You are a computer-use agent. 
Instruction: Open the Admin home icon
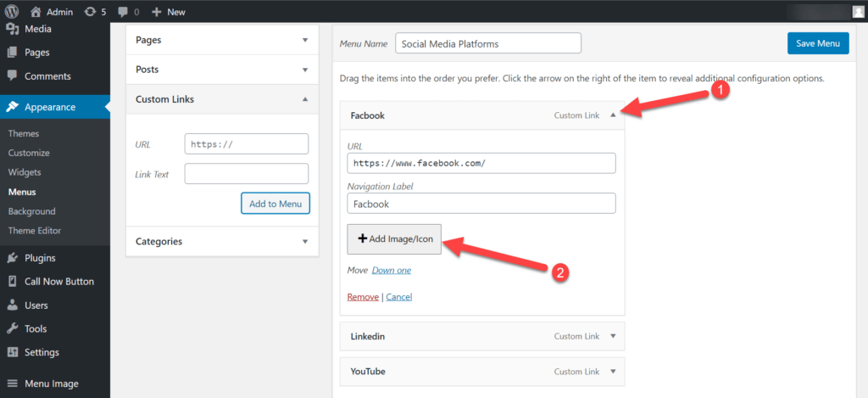tap(36, 11)
